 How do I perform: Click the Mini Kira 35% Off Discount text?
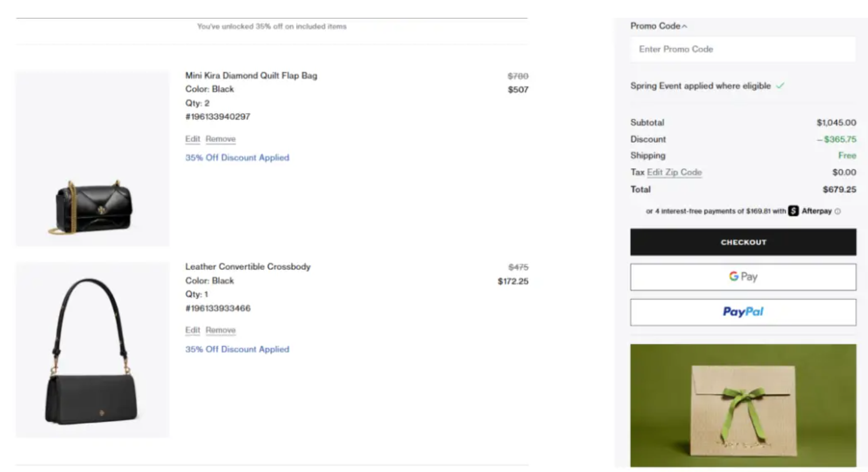(237, 157)
